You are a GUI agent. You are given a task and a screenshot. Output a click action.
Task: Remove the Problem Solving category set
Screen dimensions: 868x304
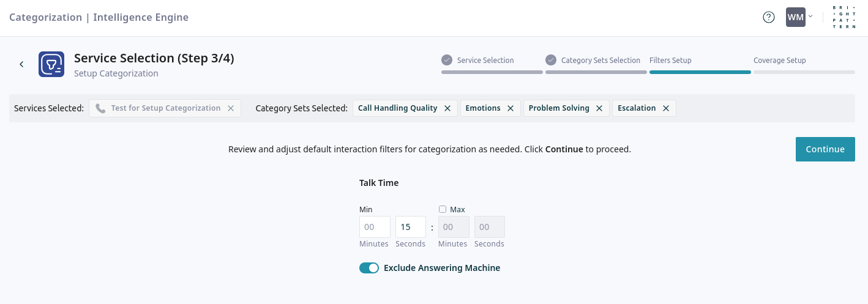tap(599, 108)
